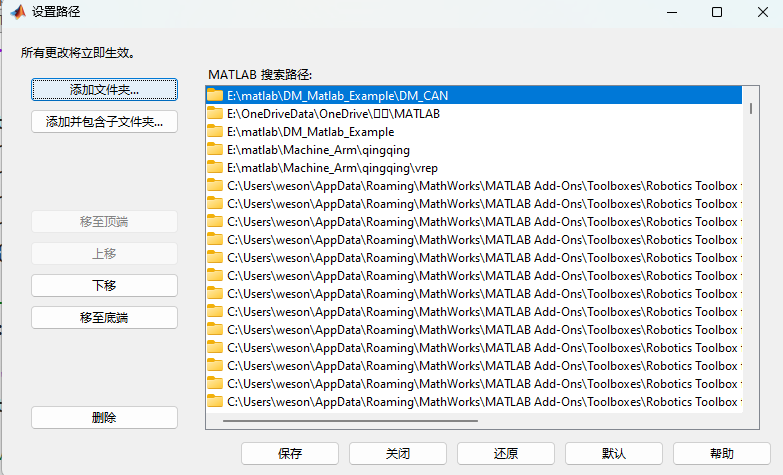Click folder icon beside E:\matlab\DM_Matlab_Example entry
Viewport: 783px width, 475px height.
[215, 131]
